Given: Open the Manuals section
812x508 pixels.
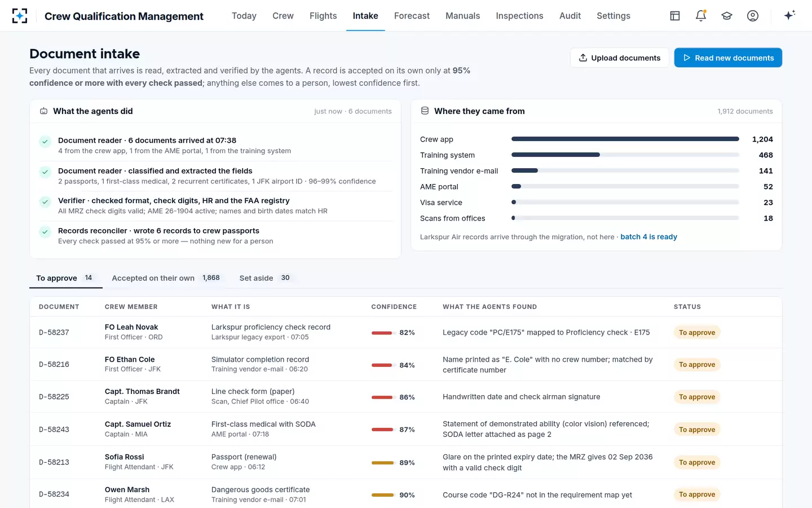Looking at the screenshot, I should [463, 16].
